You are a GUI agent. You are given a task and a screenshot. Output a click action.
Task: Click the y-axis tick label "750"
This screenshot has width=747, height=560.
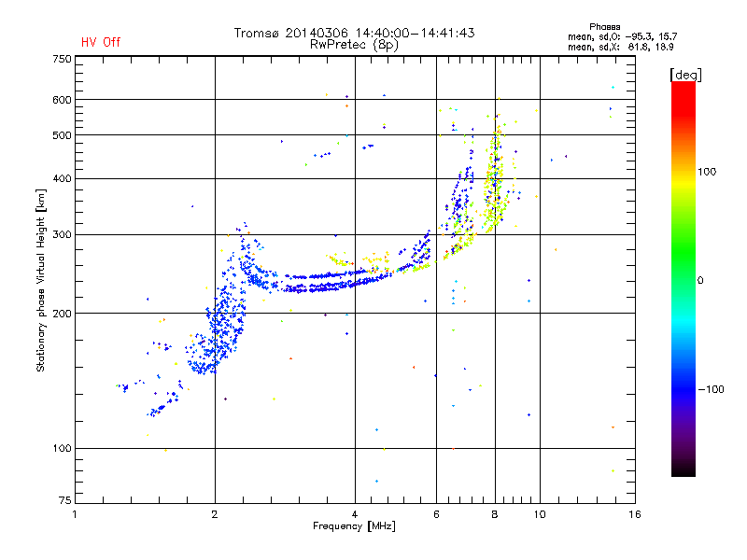point(62,59)
